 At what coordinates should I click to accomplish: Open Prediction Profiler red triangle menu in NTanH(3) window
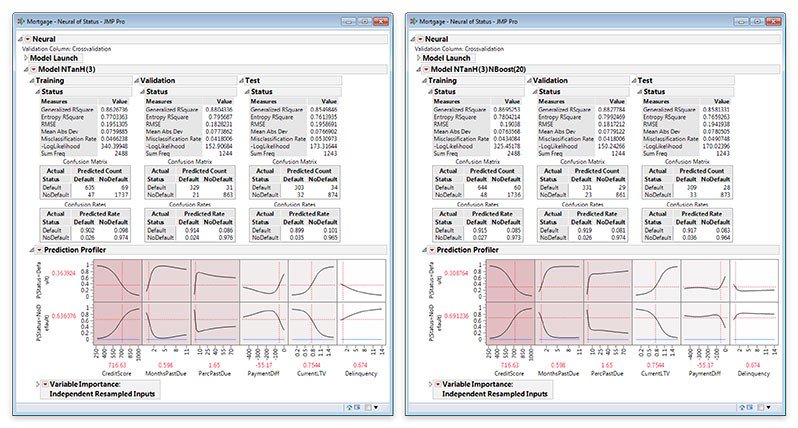click(x=39, y=250)
